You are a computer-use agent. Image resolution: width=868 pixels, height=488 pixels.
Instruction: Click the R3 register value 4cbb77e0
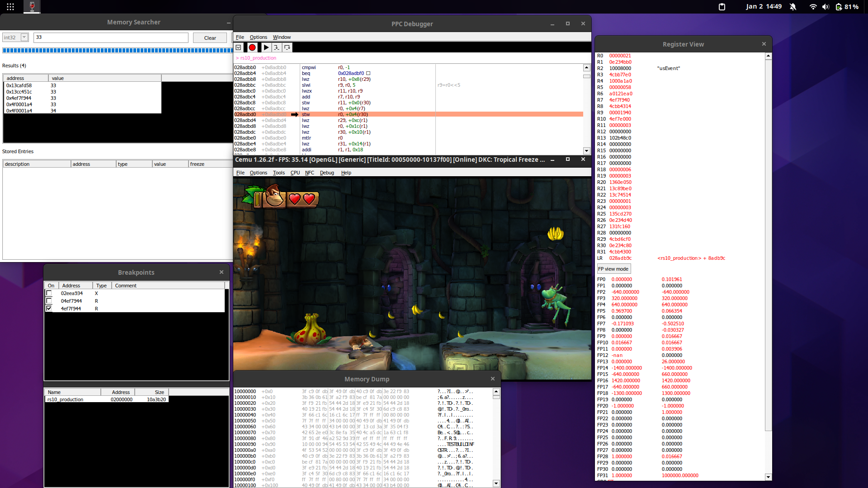tap(620, 75)
